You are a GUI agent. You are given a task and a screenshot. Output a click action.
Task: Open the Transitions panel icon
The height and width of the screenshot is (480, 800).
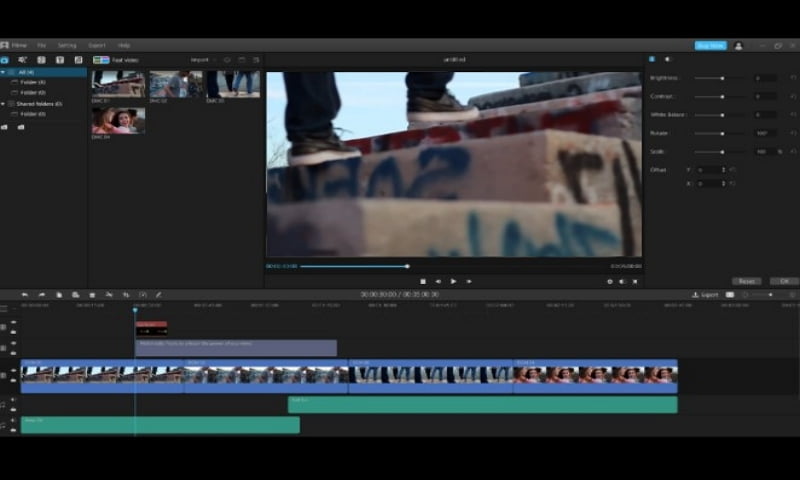pyautogui.click(x=41, y=60)
